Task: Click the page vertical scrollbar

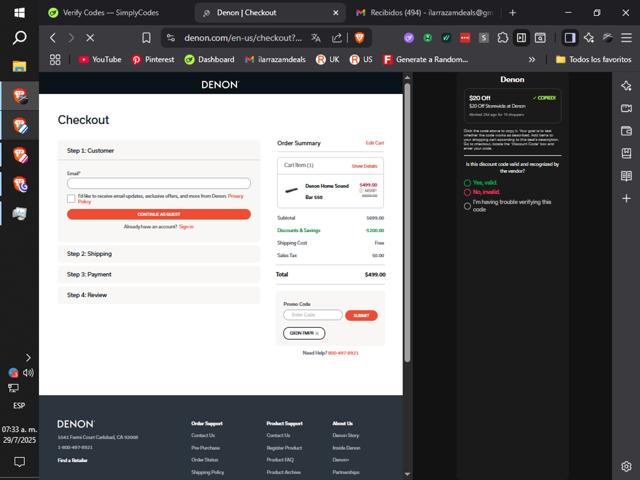Action: pyautogui.click(x=407, y=222)
